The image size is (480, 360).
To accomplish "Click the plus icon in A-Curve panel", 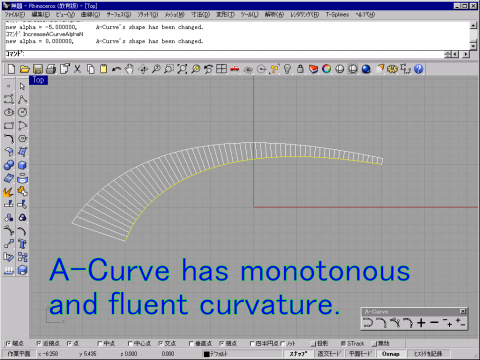I will pyautogui.click(x=421, y=323).
